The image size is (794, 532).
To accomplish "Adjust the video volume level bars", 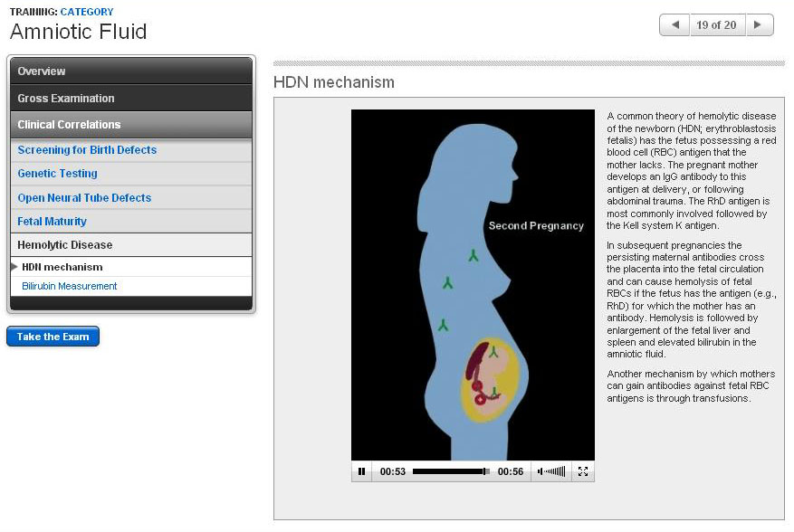I will pyautogui.click(x=557, y=471).
